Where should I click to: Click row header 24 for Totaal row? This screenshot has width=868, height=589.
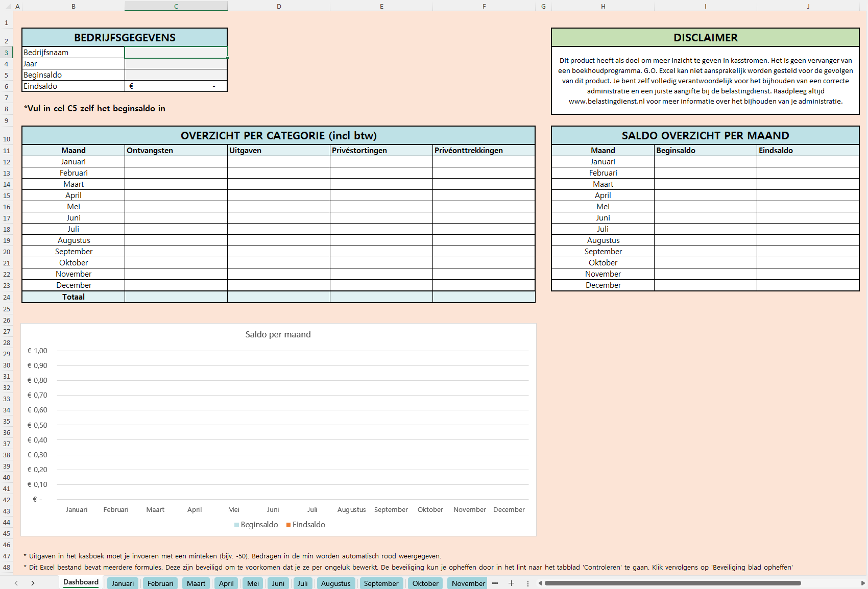tap(7, 297)
